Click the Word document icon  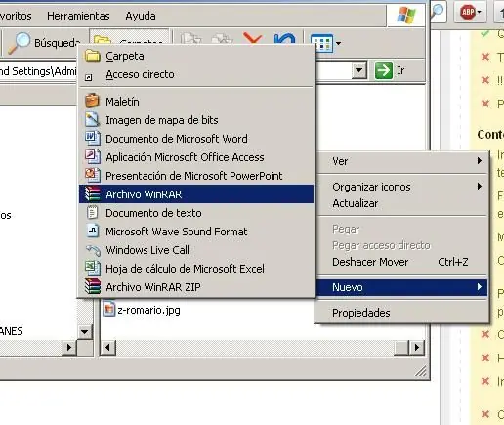pyautogui.click(x=93, y=138)
